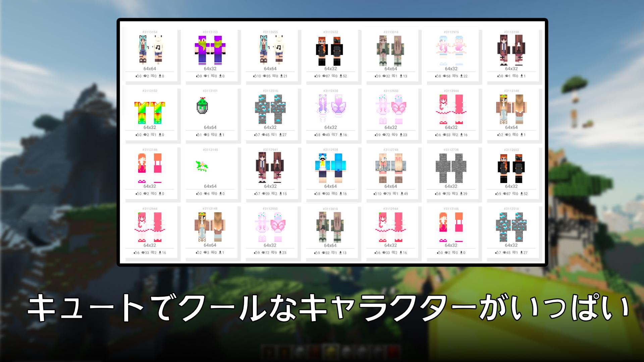Select the lavender fairy skin #3112430 thumbnail
644x362 pixels.
click(x=330, y=109)
